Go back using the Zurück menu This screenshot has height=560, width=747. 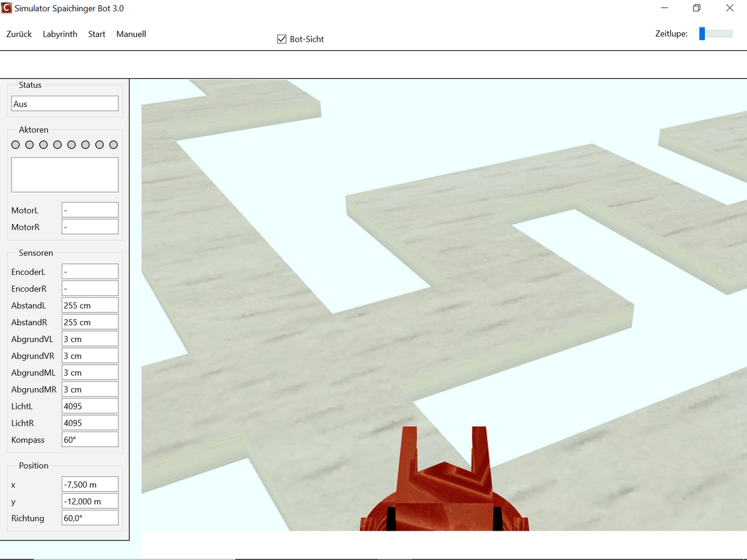click(x=19, y=34)
